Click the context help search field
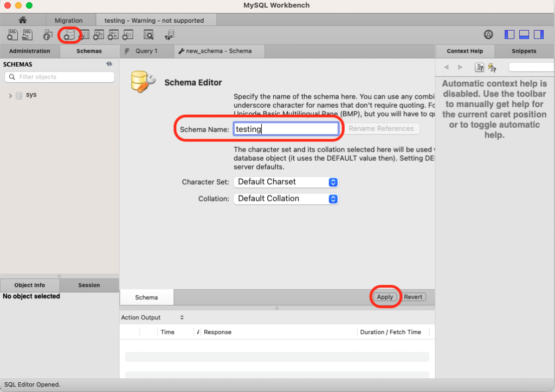This screenshot has height=392, width=555. point(531,67)
